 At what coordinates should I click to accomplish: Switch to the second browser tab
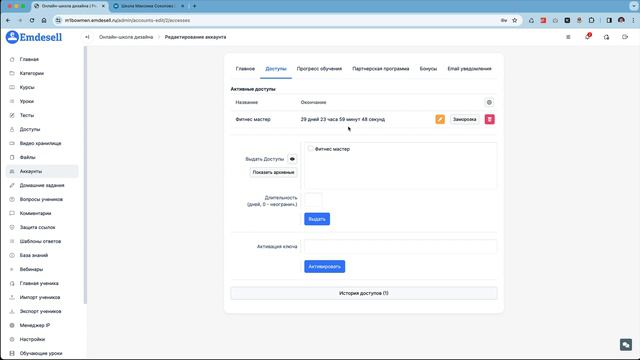pos(149,6)
